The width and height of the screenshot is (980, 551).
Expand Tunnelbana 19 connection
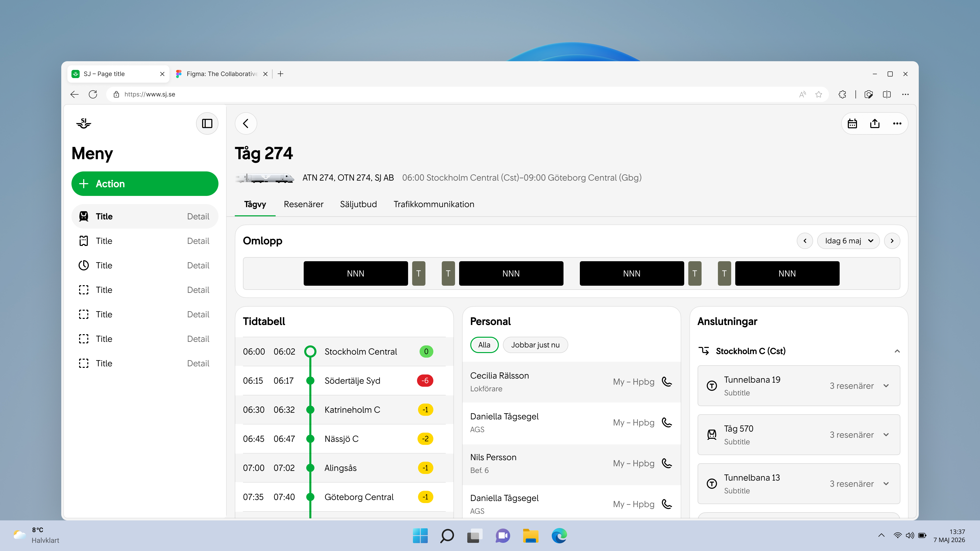coord(886,386)
